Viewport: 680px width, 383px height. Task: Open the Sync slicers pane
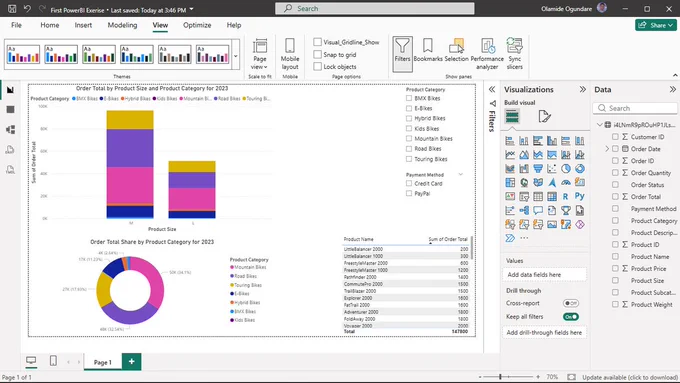tap(515, 54)
